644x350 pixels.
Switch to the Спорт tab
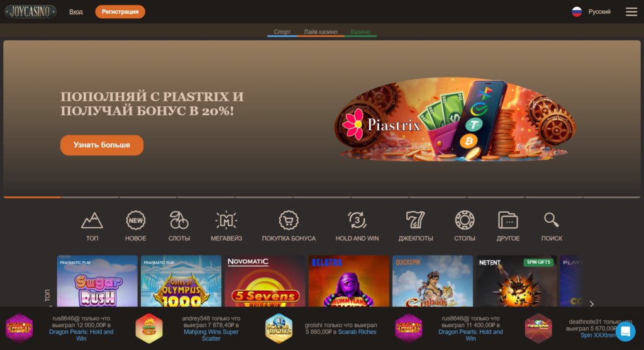click(x=282, y=31)
